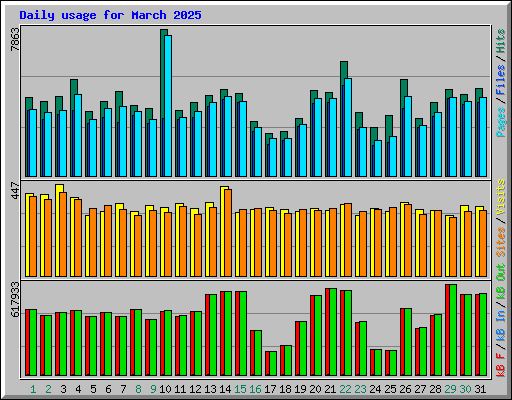Viewport: 512px width, 400px height.
Task: Select day label 13 on the x-axis
Action: click(210, 389)
